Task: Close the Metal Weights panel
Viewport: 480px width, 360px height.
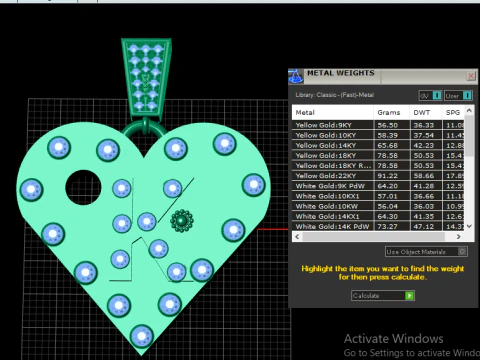Action: coord(471,76)
